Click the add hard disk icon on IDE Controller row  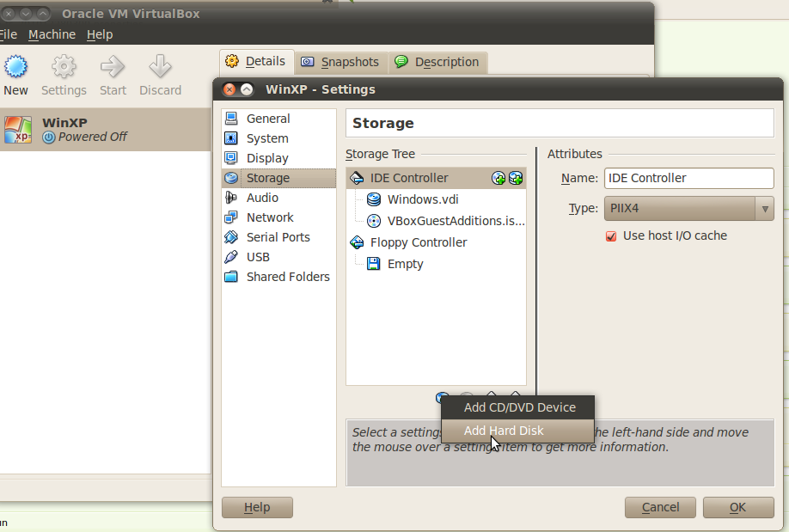pyautogui.click(x=516, y=178)
